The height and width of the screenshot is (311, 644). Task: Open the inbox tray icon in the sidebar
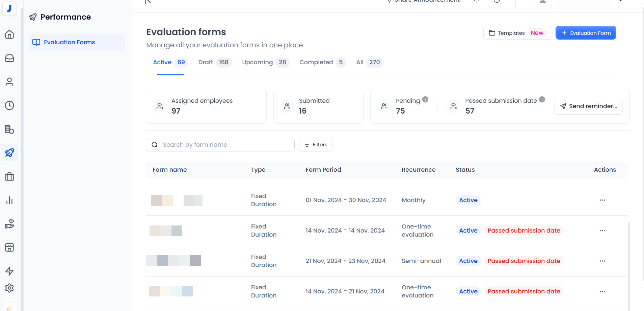pos(9,58)
